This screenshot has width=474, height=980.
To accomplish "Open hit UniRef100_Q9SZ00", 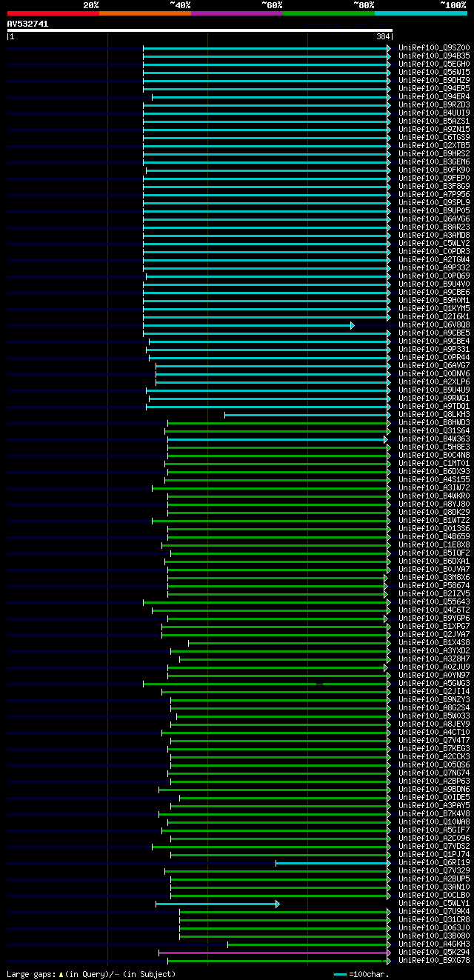I will [x=434, y=48].
